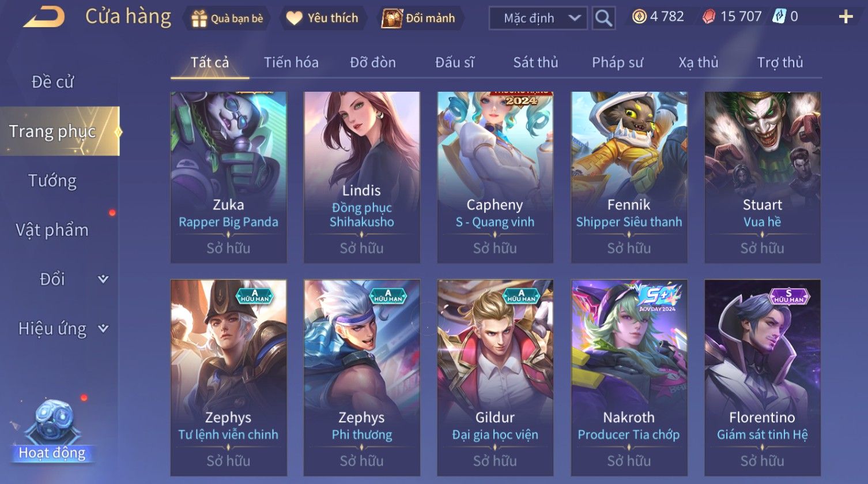Open Nakroth Producer Tia chớp skin
Viewport: 868px width, 484px height.
[x=629, y=378]
